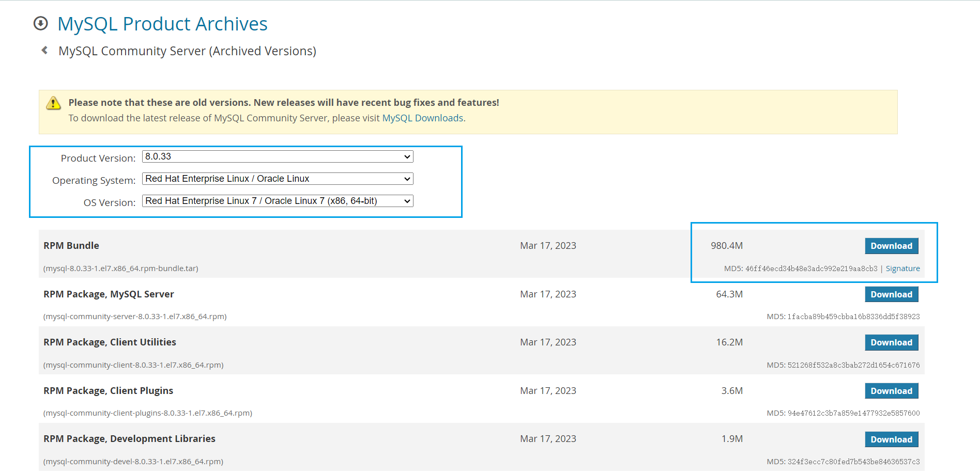Click the 1.9M size value
980x474 pixels.
pyautogui.click(x=732, y=439)
